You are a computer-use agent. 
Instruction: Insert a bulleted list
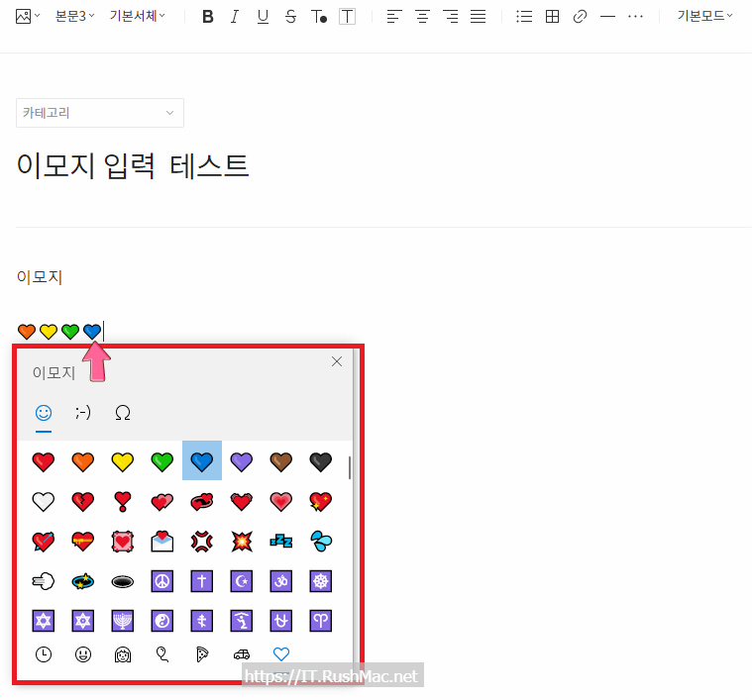[x=524, y=17]
